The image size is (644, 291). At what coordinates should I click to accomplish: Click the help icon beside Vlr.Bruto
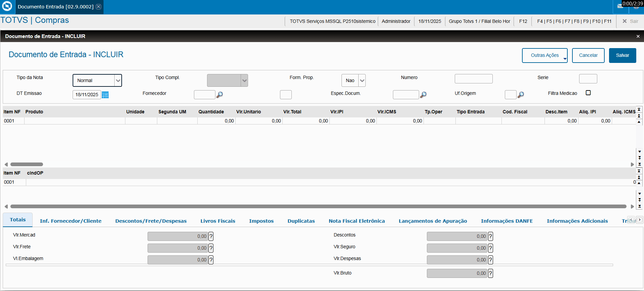point(490,273)
